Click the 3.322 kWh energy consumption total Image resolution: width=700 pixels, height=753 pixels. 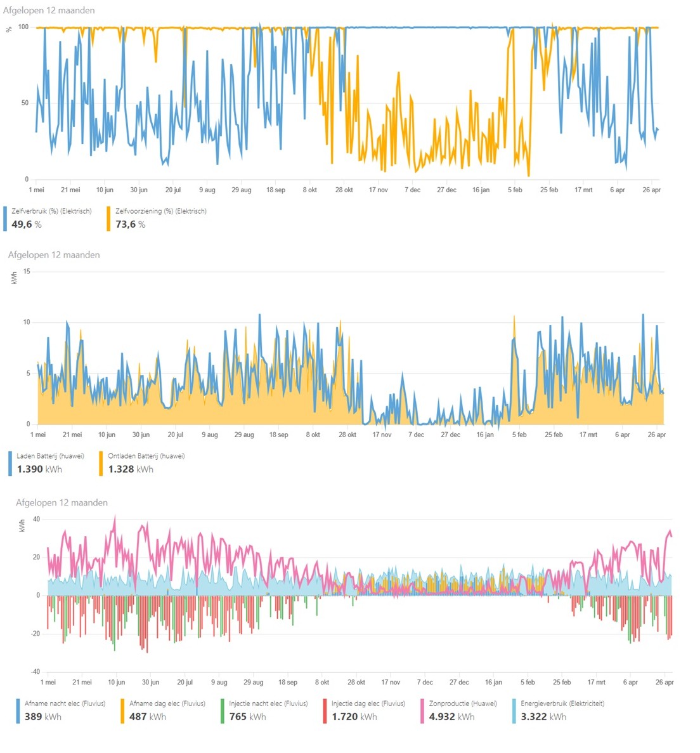coord(543,717)
